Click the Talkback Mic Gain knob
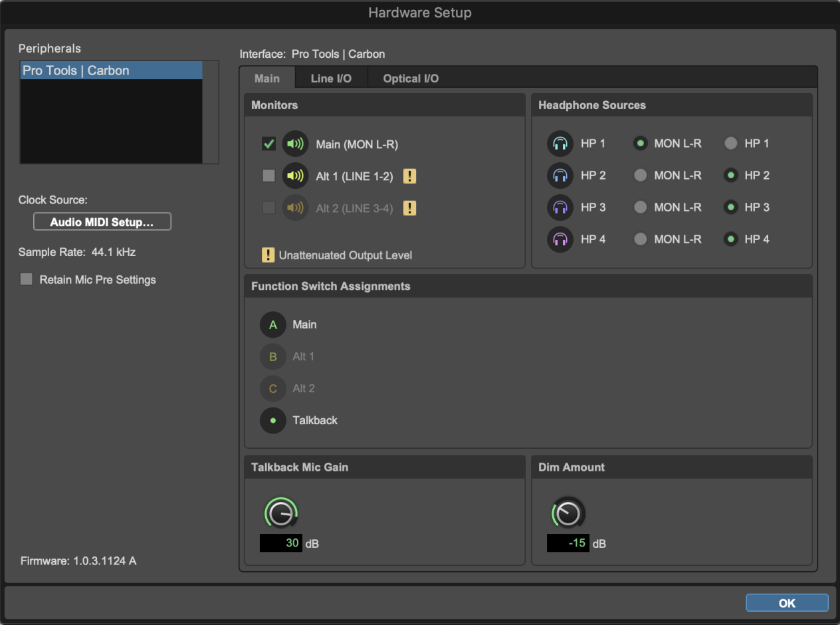Image resolution: width=840 pixels, height=625 pixels. pos(281,513)
